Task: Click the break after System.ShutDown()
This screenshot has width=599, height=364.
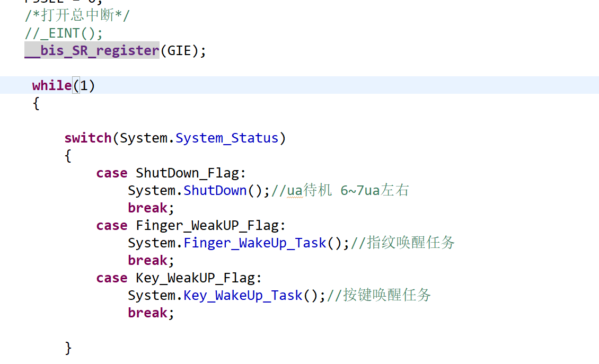Action: point(149,208)
